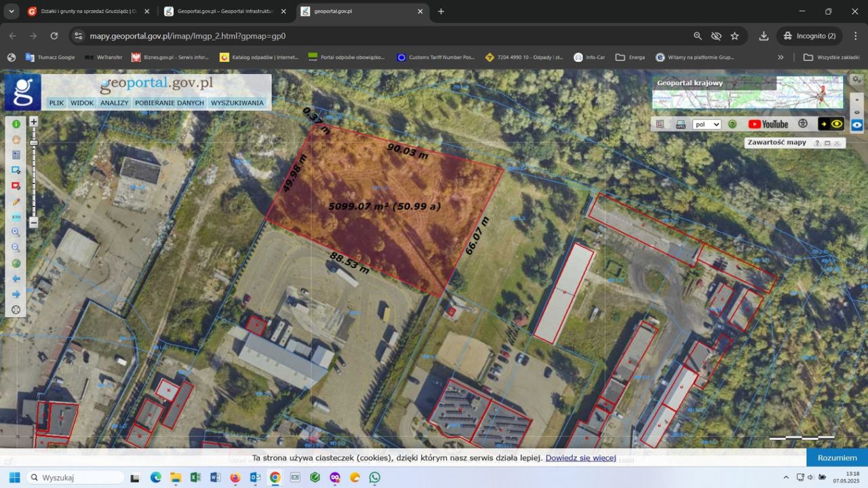Click the Rozumiem cookie button

pos(837,457)
